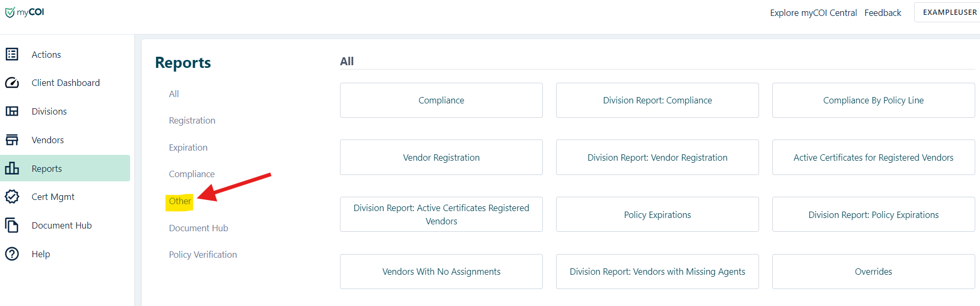
Task: Open Help question mark icon
Action: click(x=12, y=254)
